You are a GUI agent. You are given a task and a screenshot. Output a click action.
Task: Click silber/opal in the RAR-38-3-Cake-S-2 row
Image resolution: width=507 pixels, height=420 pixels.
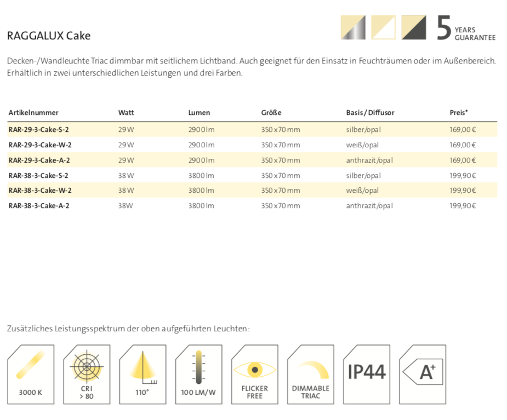click(363, 175)
